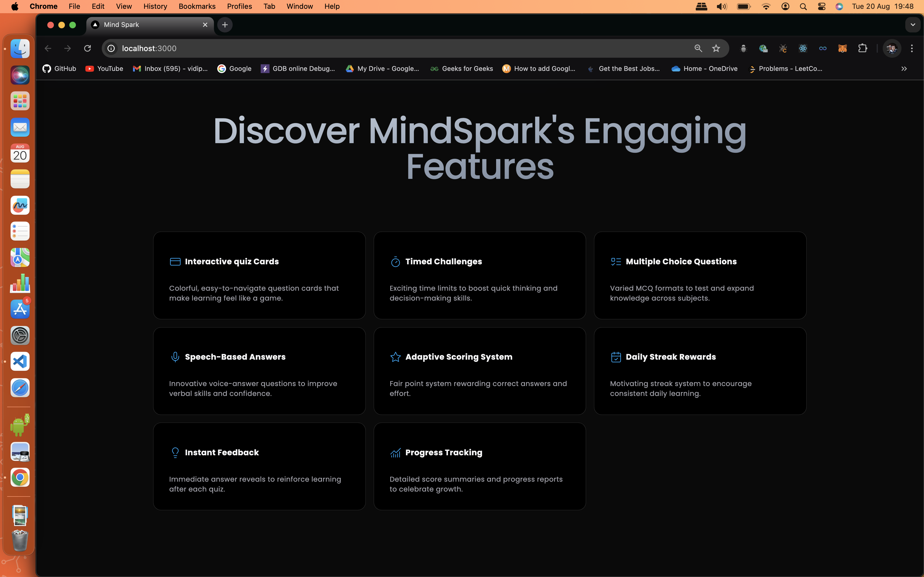Bookmark this page with star icon
This screenshot has width=924, height=577.
pos(716,48)
